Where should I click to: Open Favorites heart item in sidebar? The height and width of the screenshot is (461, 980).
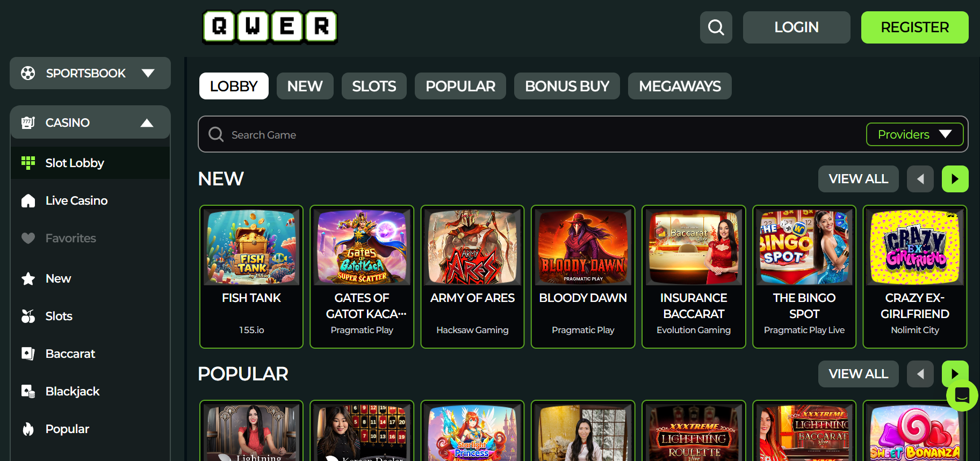click(x=70, y=238)
